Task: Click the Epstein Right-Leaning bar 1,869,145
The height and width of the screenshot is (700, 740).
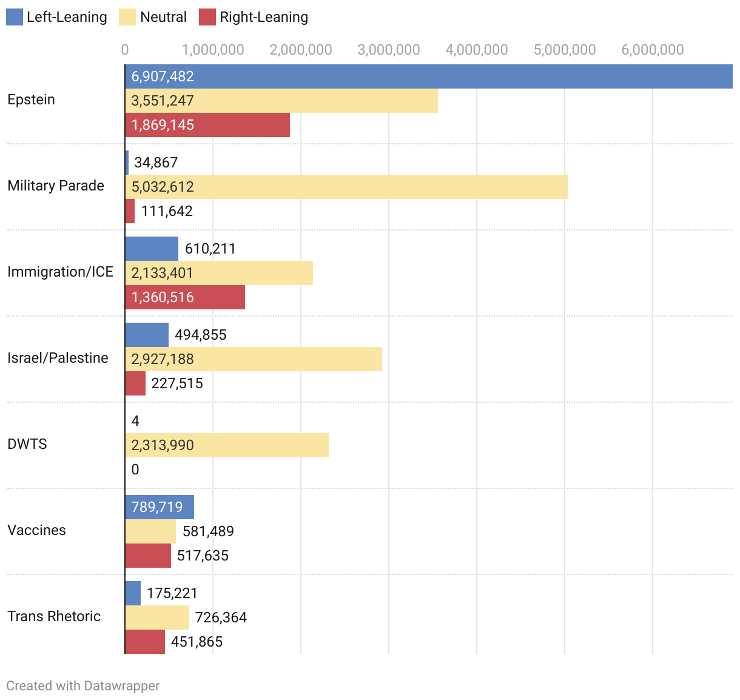Action: [207, 125]
